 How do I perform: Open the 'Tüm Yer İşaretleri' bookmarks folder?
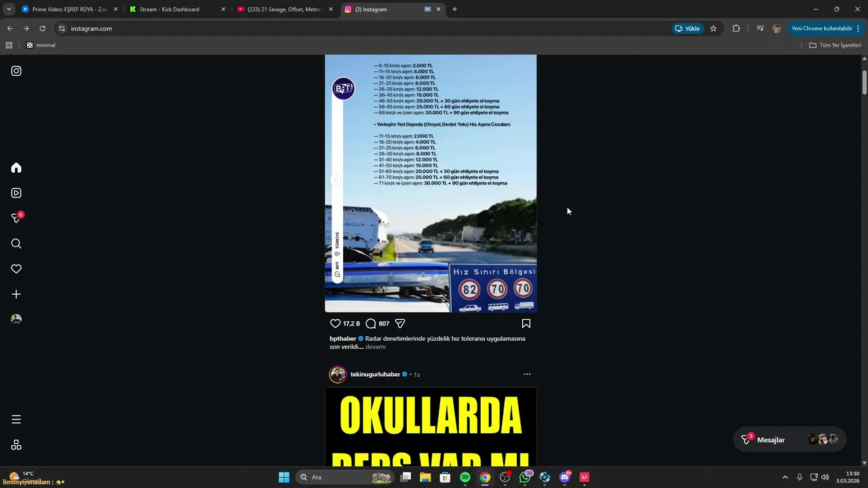[835, 45]
